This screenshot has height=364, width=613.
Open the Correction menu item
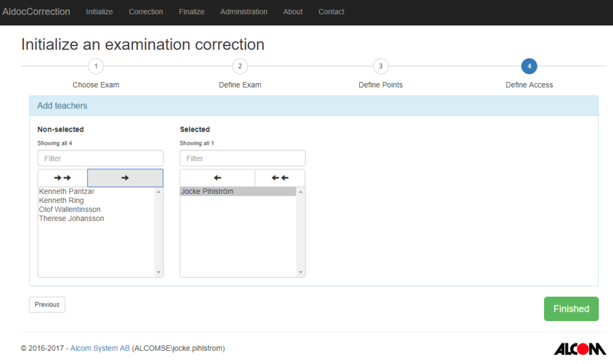[146, 12]
